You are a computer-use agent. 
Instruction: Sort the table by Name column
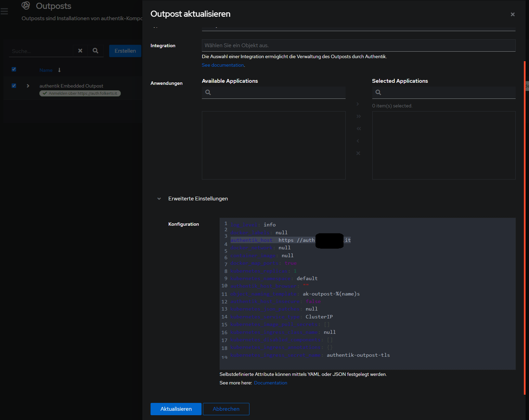point(46,70)
